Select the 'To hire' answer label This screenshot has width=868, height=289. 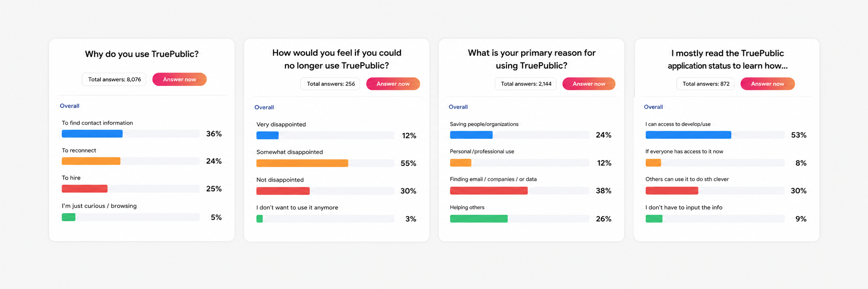(x=71, y=178)
